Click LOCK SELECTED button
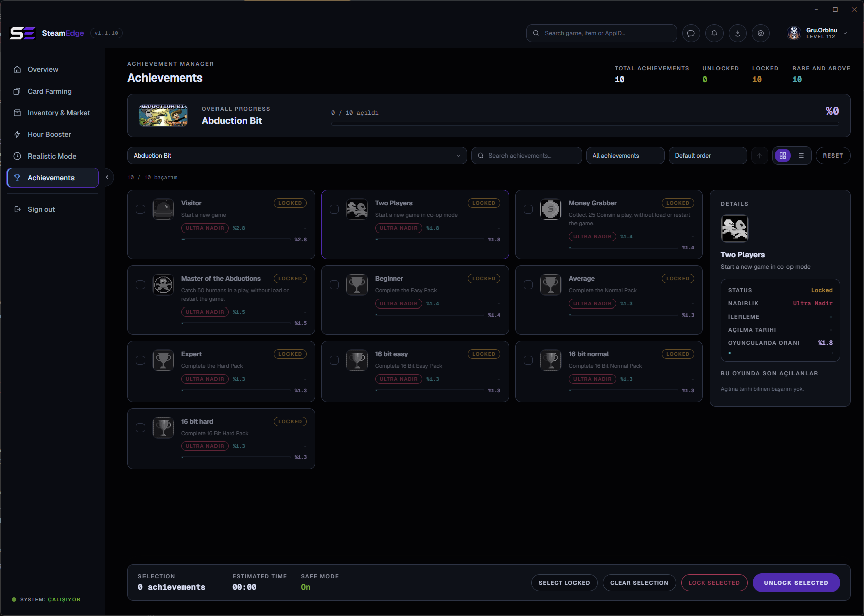The width and height of the screenshot is (864, 616). (x=714, y=583)
